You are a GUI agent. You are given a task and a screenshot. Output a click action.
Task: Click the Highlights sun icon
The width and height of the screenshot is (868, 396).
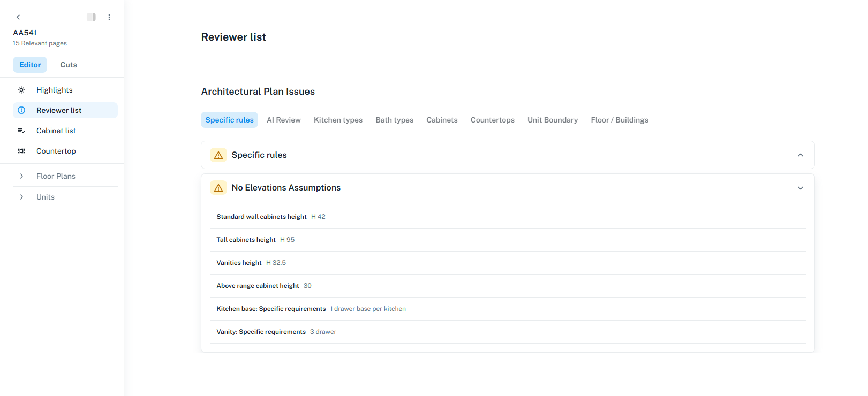21,90
